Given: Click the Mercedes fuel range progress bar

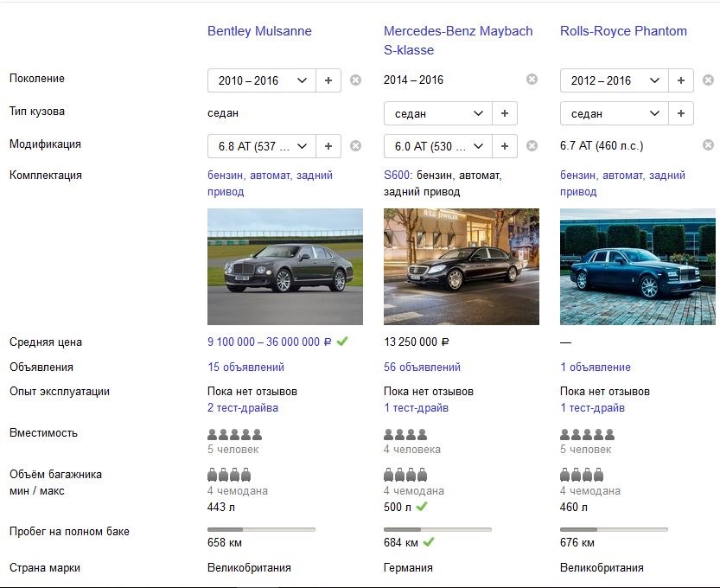Looking at the screenshot, I should point(437,529).
